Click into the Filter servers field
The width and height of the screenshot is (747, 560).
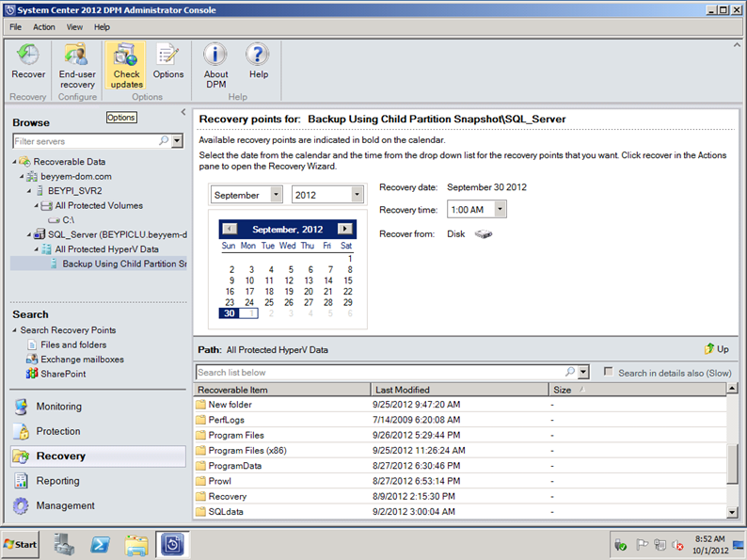86,141
